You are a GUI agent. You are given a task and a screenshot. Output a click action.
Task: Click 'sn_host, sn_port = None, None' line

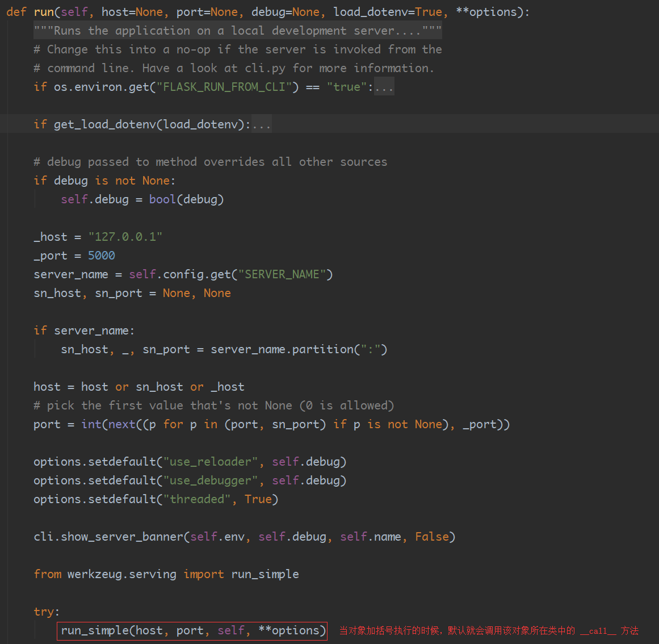[x=132, y=293]
